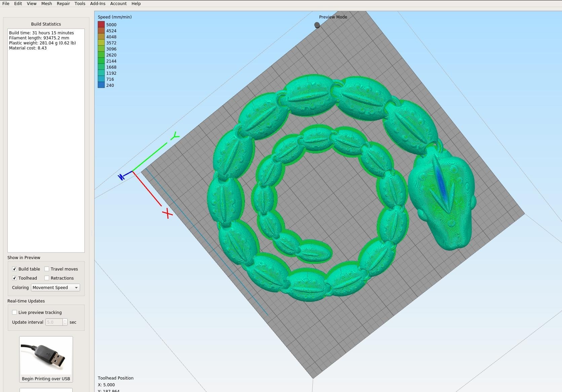The image size is (562, 392).
Task: Click the Speed (mm/min) legend title
Action: [x=115, y=17]
